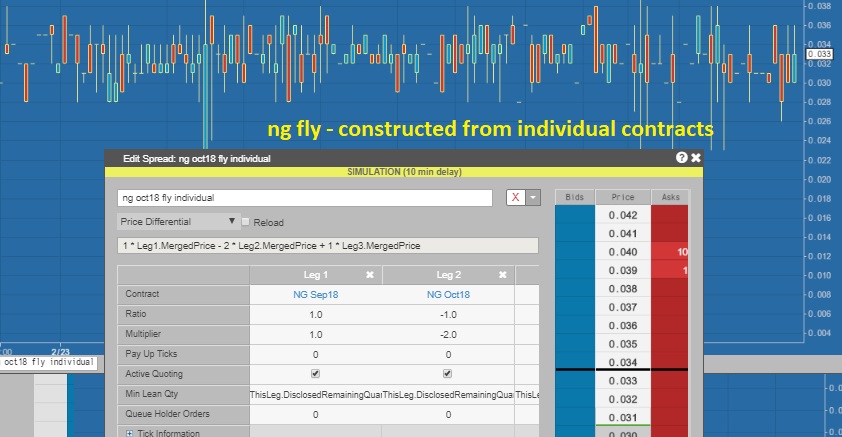The width and height of the screenshot is (842, 437).
Task: Select Leg 2 Multiplier value -2.0
Action: pos(448,334)
